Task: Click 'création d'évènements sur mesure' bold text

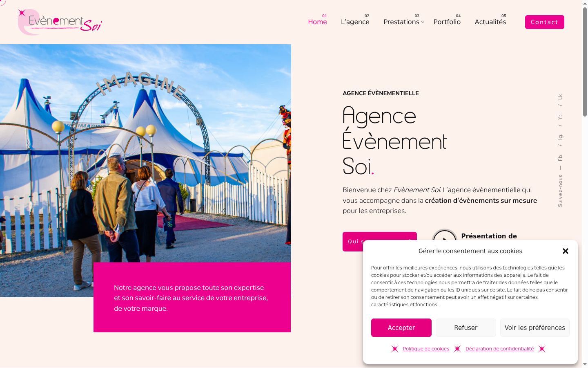Action: pos(481,200)
